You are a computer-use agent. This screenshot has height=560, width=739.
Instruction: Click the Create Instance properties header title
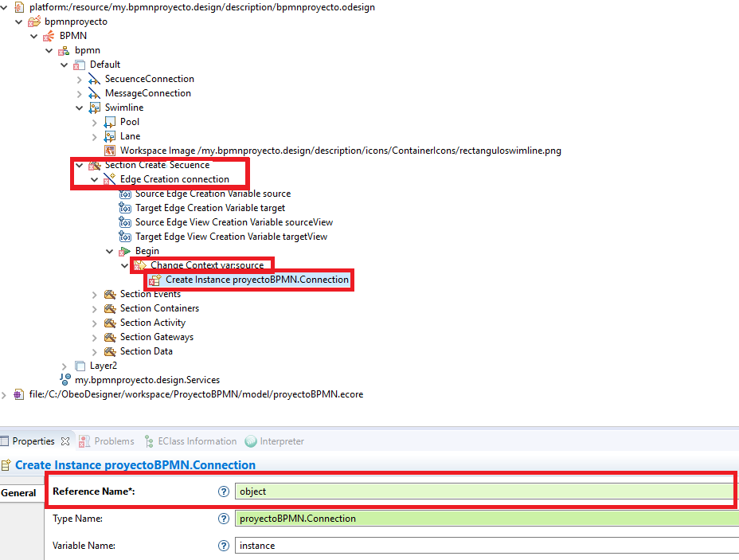click(x=135, y=464)
